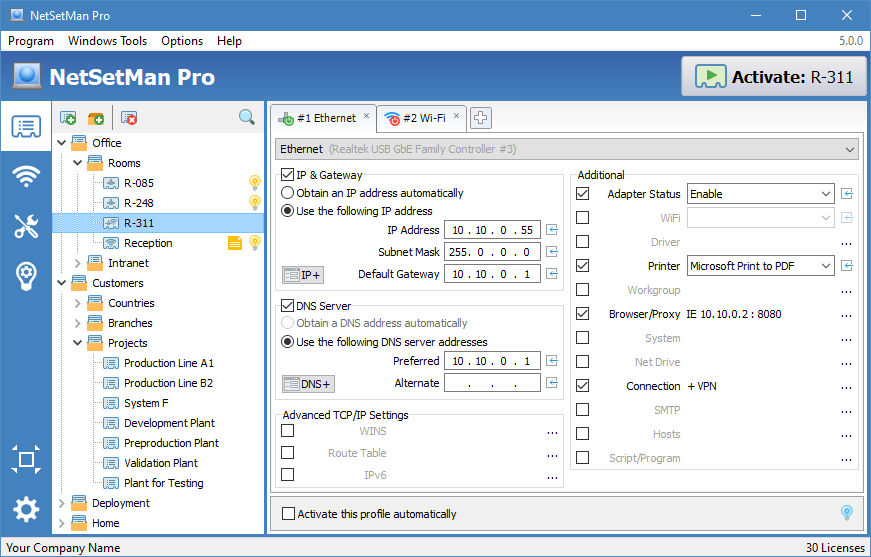The height and width of the screenshot is (557, 871).
Task: Add a new profile icon
Action: click(68, 118)
